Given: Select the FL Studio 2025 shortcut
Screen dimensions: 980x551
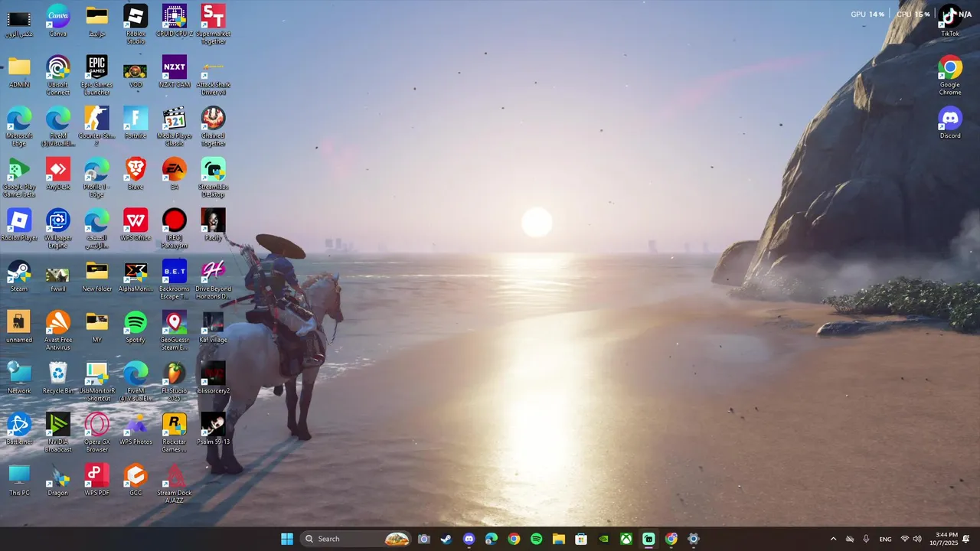Looking at the screenshot, I should coord(175,382).
